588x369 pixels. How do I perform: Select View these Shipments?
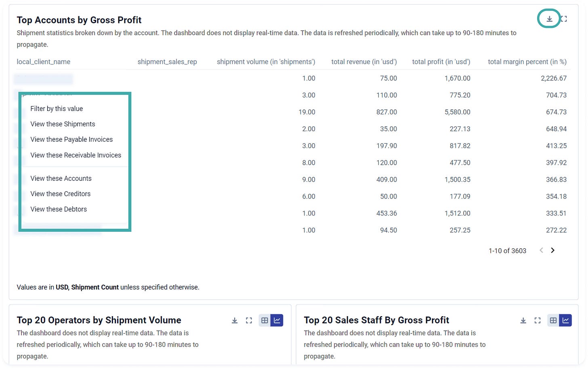coord(63,124)
